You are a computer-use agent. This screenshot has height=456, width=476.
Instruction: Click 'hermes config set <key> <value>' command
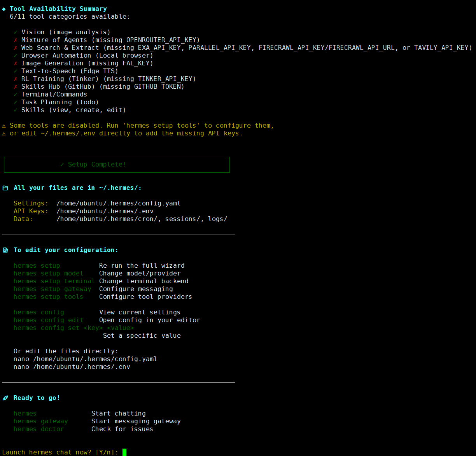(74, 328)
